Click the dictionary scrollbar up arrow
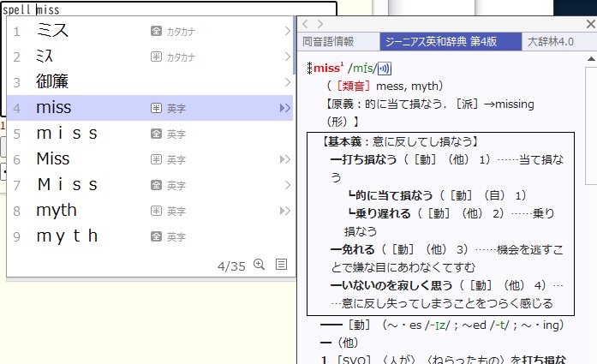The width and height of the screenshot is (597, 364). (590, 60)
